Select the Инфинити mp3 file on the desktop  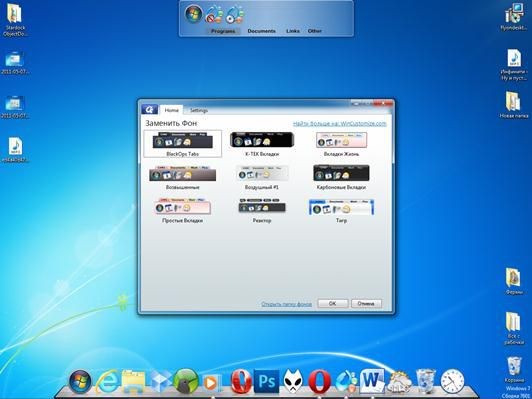tap(514, 64)
